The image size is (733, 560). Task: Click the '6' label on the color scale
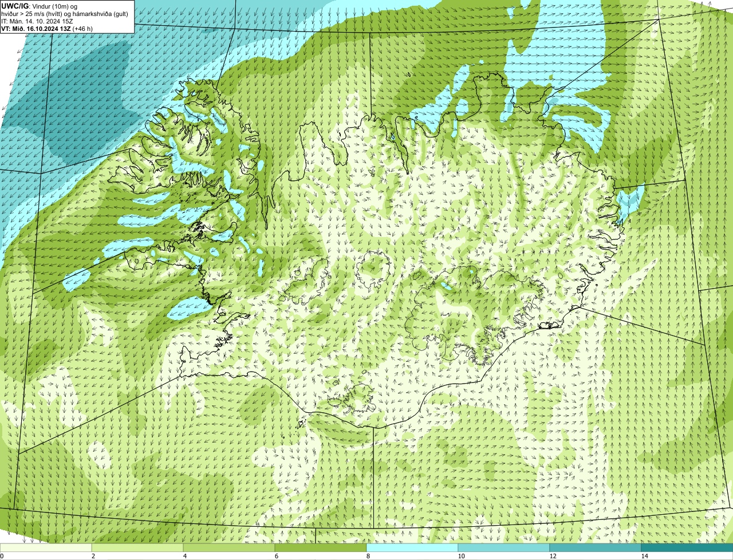pos(276,556)
